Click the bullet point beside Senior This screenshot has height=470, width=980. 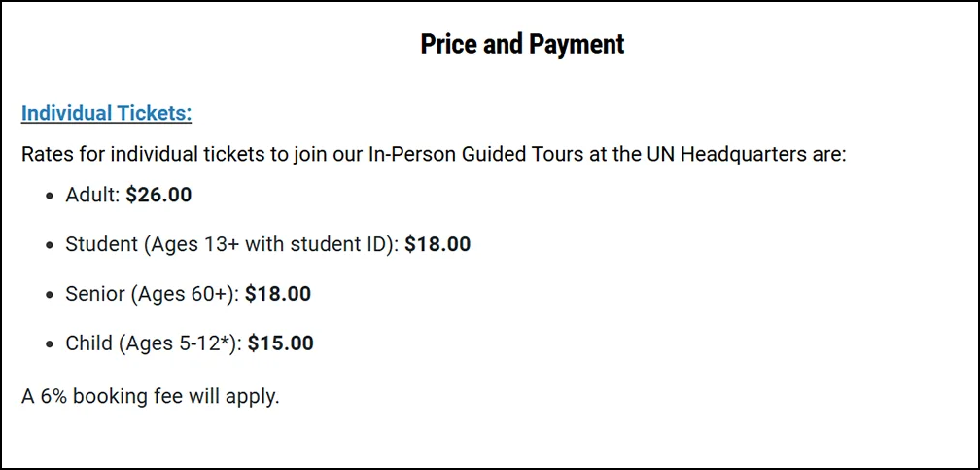click(50, 295)
